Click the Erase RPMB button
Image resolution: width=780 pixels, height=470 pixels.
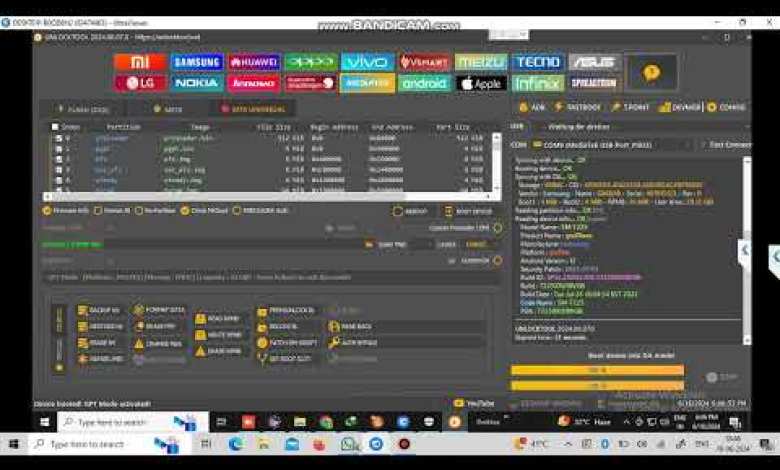click(x=218, y=352)
